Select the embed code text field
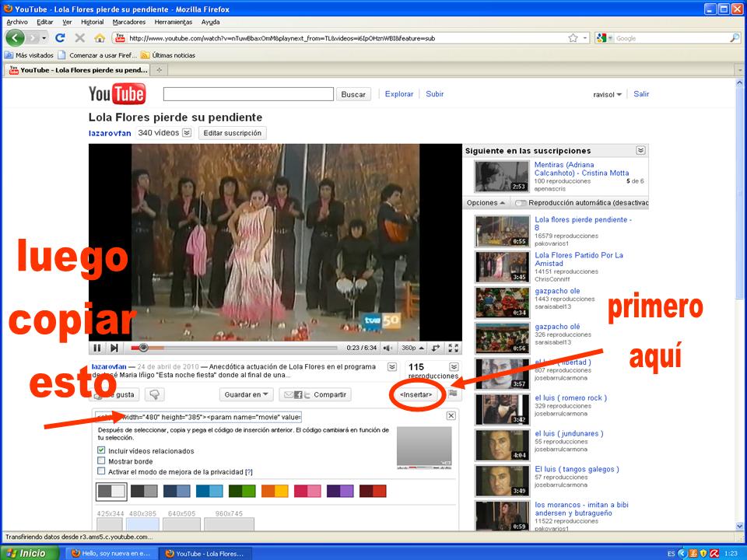Screen dimensions: 747x560 coord(198,417)
